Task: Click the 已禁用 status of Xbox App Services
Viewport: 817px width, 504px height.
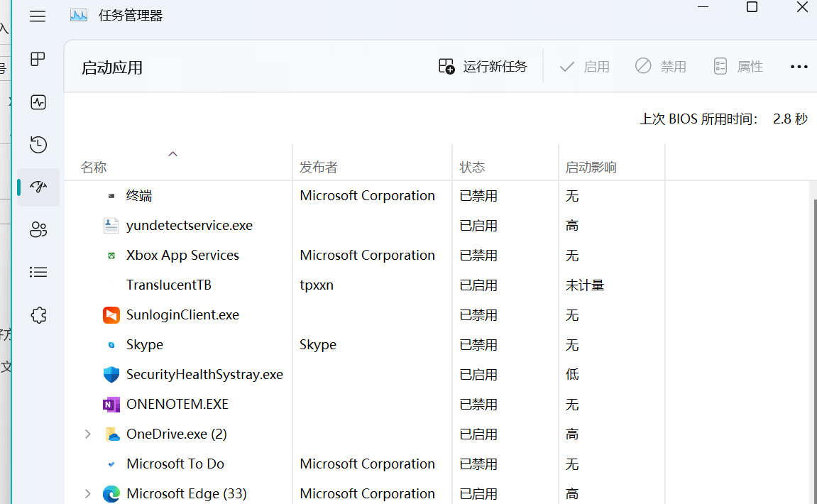Action: (x=478, y=256)
